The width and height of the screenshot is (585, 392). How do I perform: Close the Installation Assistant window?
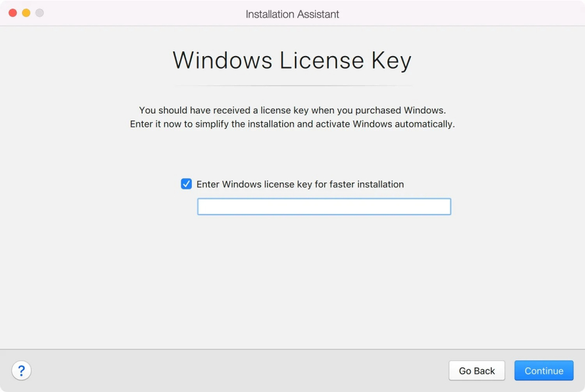[x=13, y=13]
